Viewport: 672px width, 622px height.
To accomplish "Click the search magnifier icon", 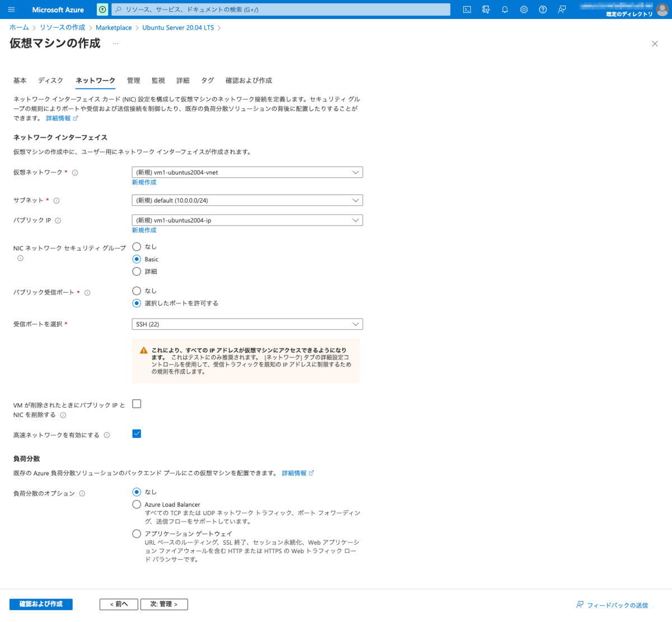I will coord(118,10).
